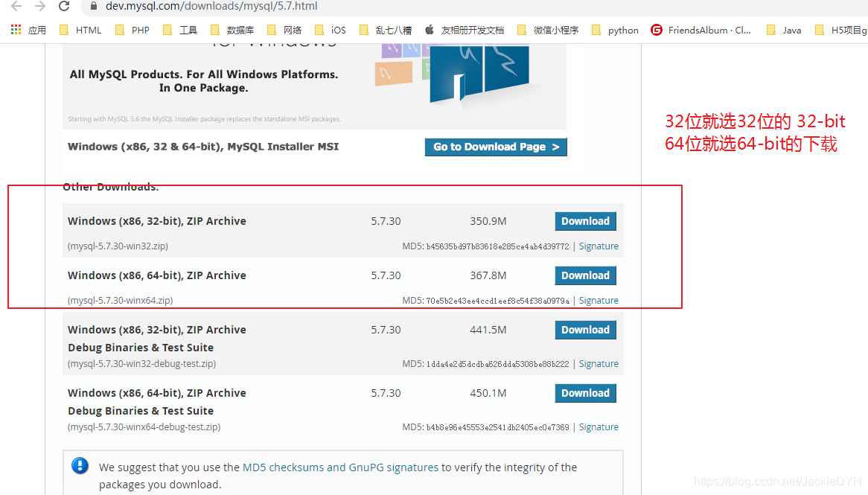Click the lock icon in address bar
This screenshot has width=868, height=495.
click(94, 6)
